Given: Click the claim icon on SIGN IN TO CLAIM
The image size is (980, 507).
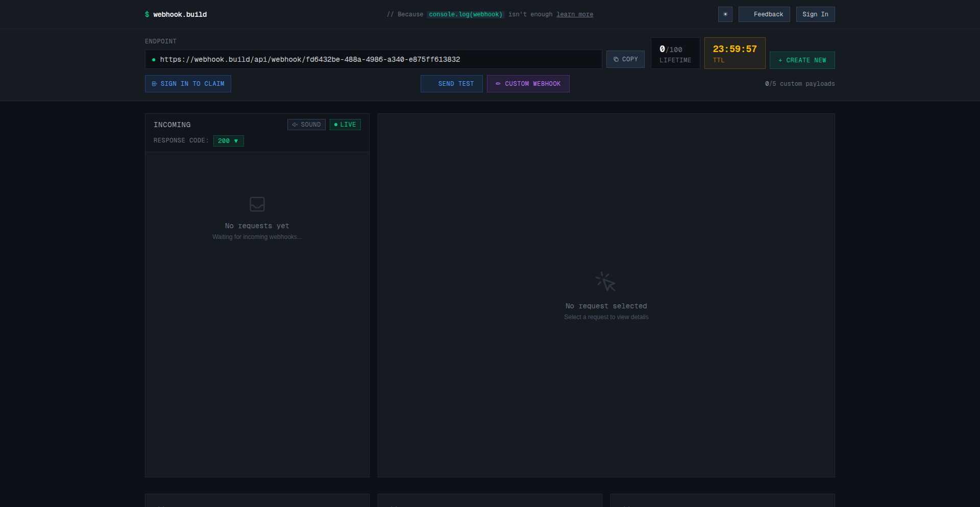Looking at the screenshot, I should coord(154,84).
